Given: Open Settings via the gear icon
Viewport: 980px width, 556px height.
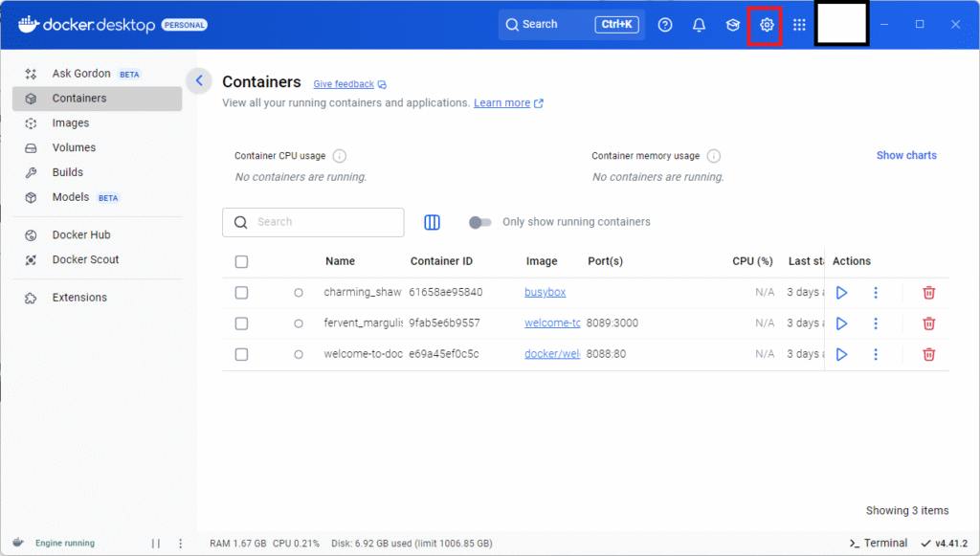Looking at the screenshot, I should (x=767, y=25).
